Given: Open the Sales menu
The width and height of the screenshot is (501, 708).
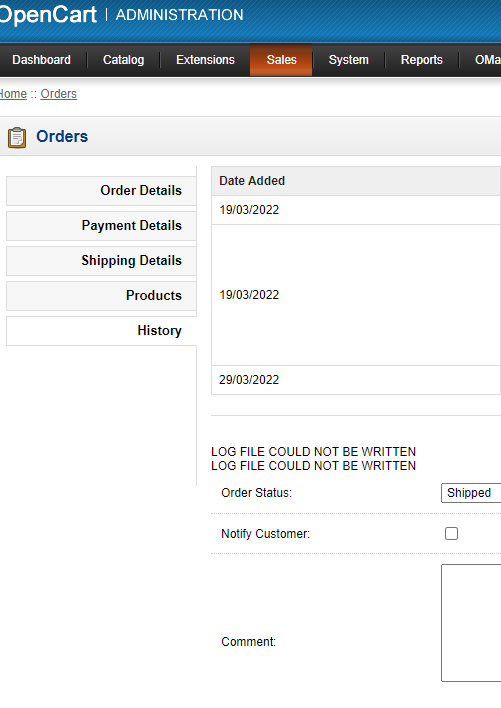Looking at the screenshot, I should pyautogui.click(x=281, y=60).
